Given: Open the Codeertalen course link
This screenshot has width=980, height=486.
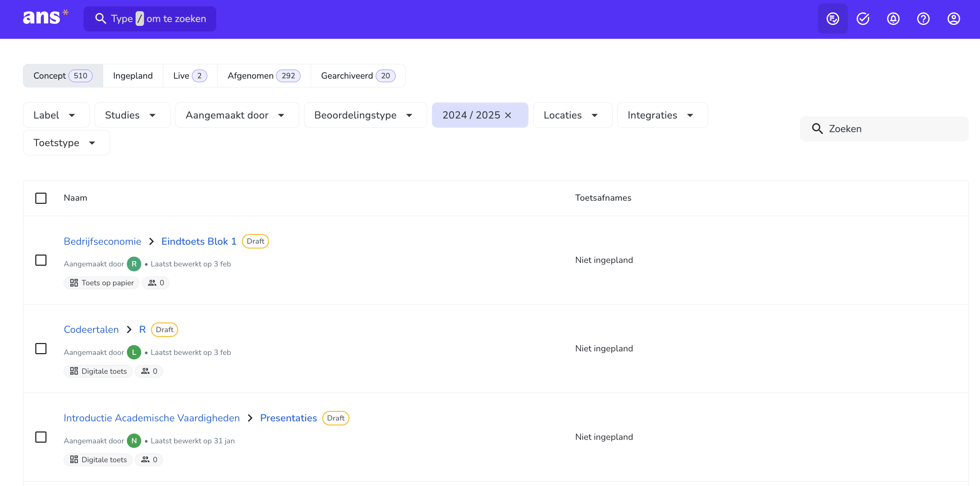Looking at the screenshot, I should [x=91, y=330].
